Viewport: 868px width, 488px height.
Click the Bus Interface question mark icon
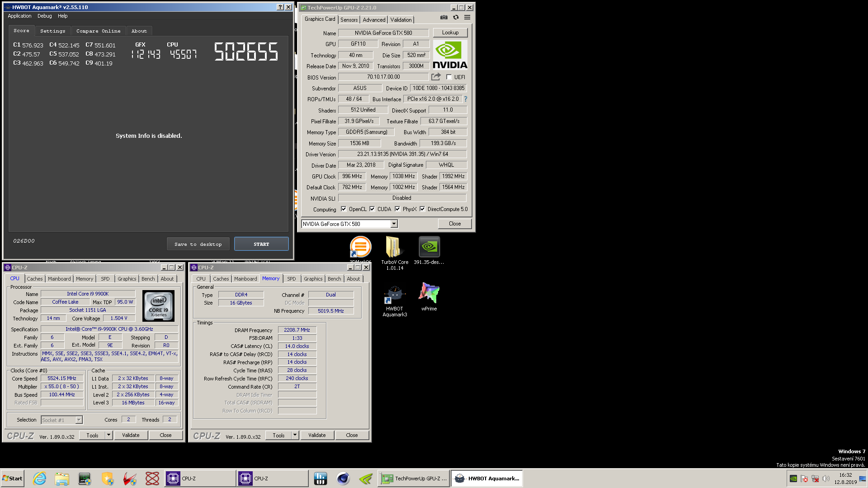[x=465, y=99]
